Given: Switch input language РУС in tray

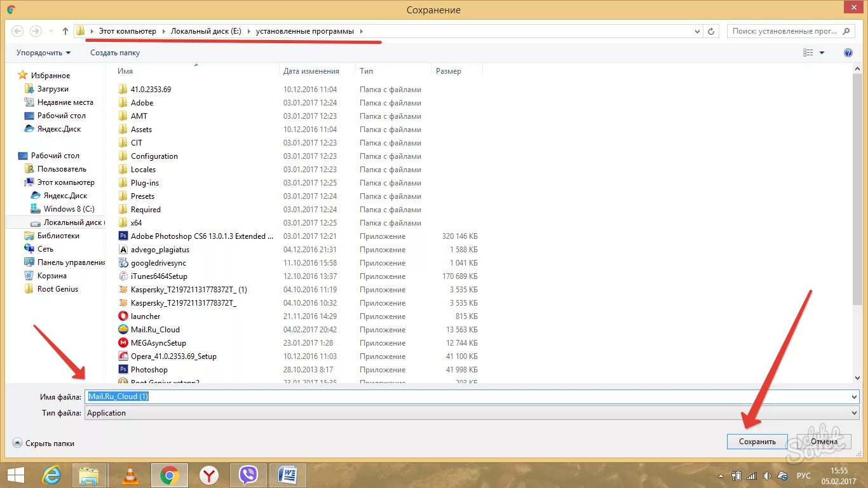Looking at the screenshot, I should 803,475.
